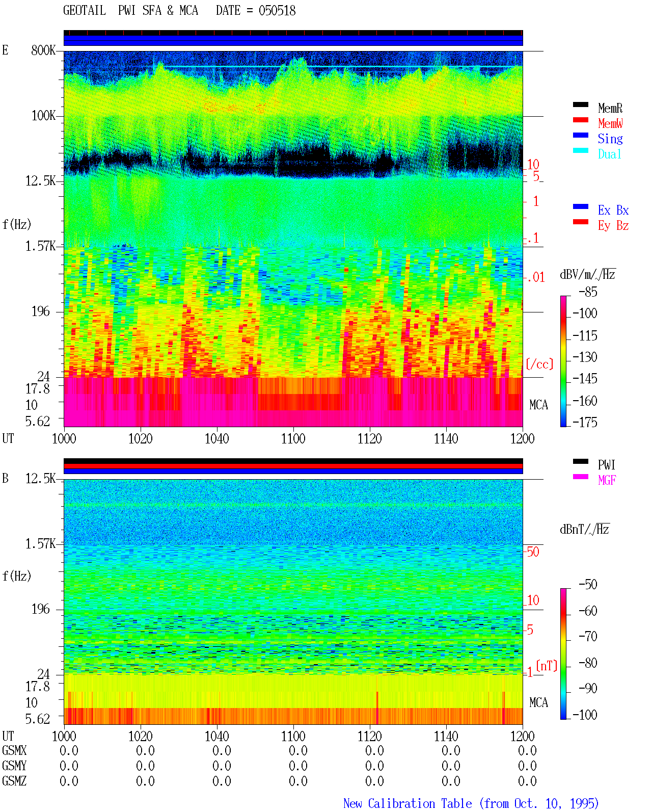Select the "-175" color scale value
This screenshot has width=652, height=812.
click(x=585, y=422)
